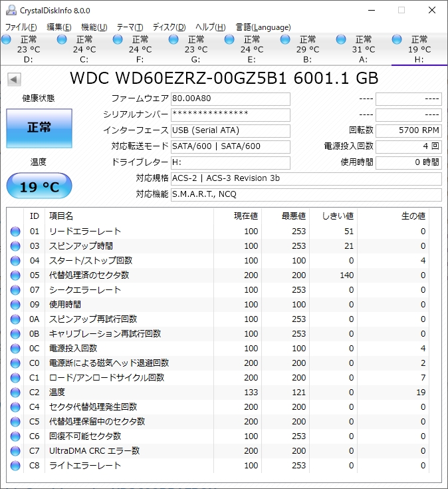Click the firmware field 80.00A80
This screenshot has width=448, height=489.
click(x=231, y=99)
